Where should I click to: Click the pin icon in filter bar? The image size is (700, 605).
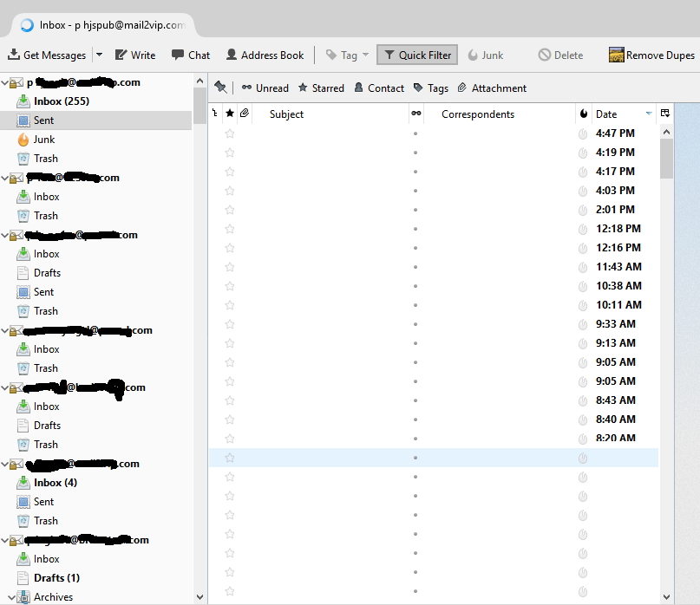pyautogui.click(x=220, y=88)
